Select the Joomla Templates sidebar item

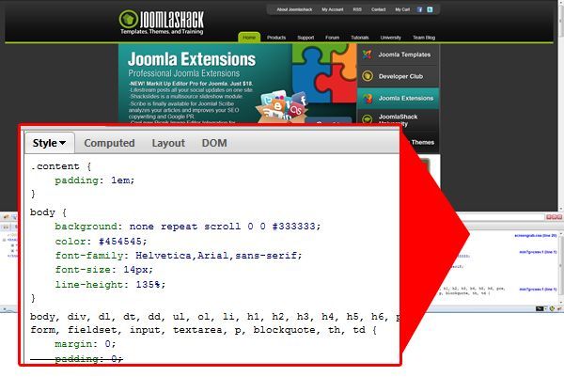point(399,55)
